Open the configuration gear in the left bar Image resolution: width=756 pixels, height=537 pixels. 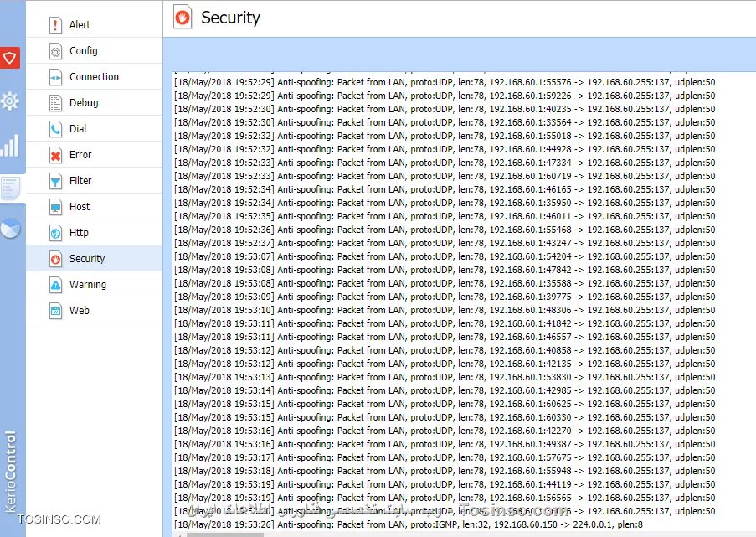click(10, 101)
